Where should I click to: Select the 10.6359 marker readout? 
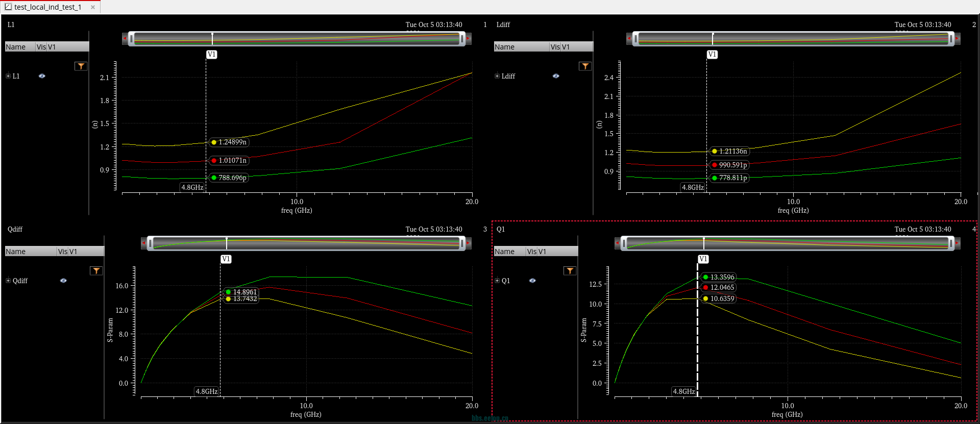click(x=718, y=299)
